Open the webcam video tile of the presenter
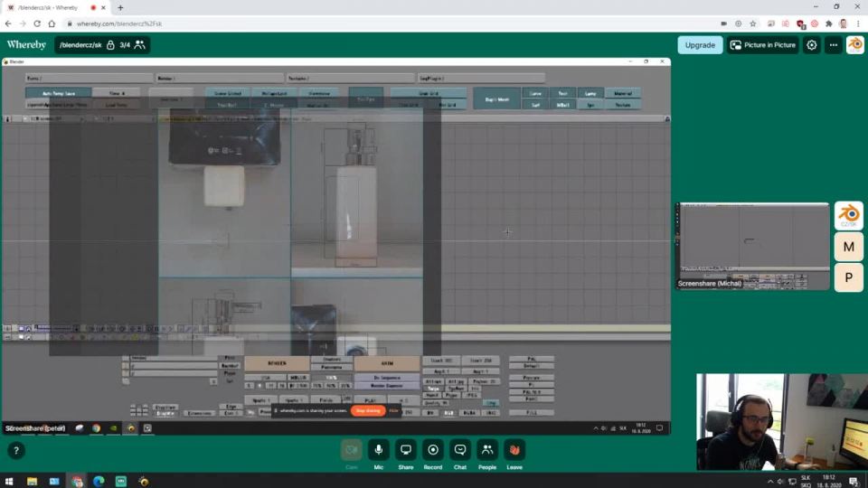The width and height of the screenshot is (868, 488). [x=781, y=422]
